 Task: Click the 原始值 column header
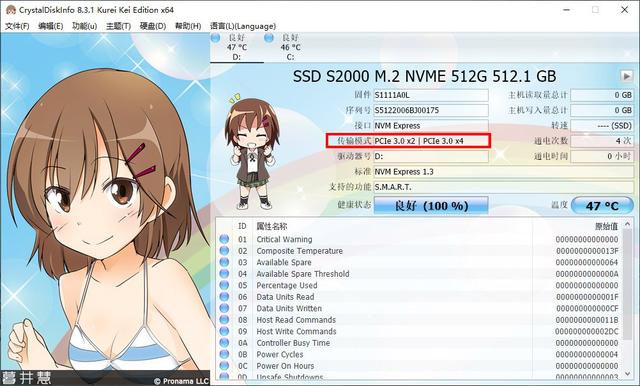click(x=607, y=226)
